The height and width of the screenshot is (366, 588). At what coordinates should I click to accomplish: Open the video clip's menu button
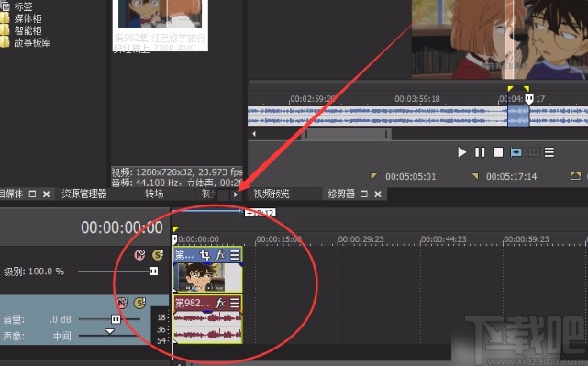235,255
